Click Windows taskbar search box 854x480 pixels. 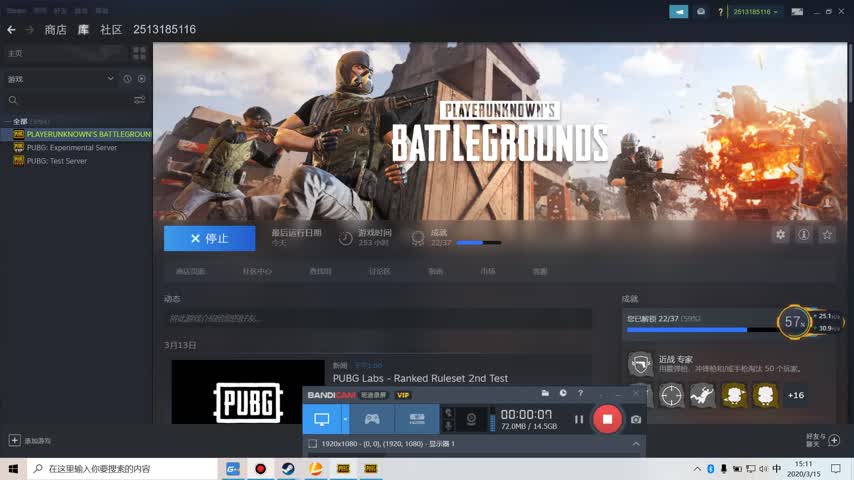(x=122, y=469)
